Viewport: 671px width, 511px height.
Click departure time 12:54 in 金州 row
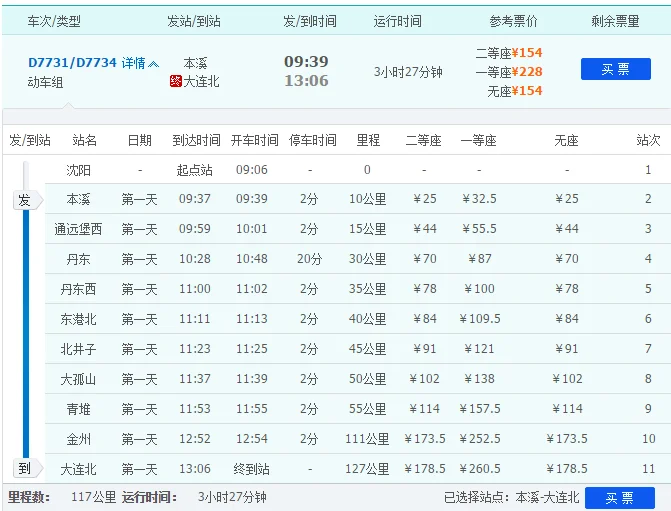coord(252,439)
